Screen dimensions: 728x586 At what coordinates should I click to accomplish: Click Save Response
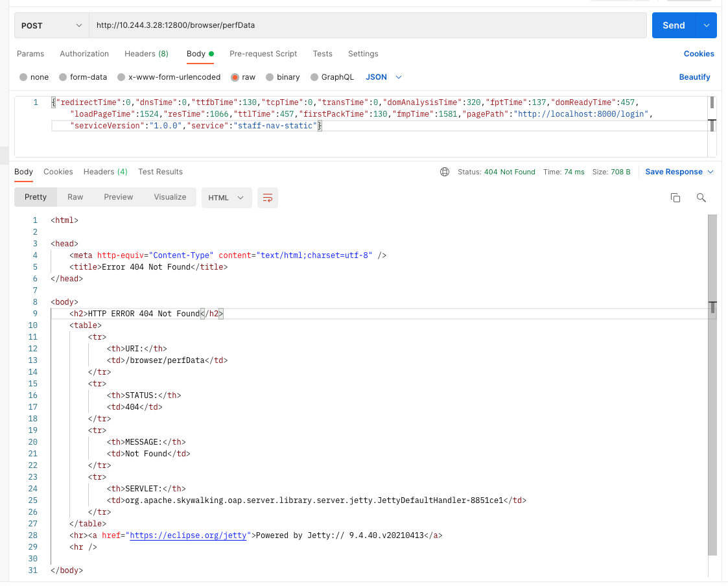(x=674, y=172)
